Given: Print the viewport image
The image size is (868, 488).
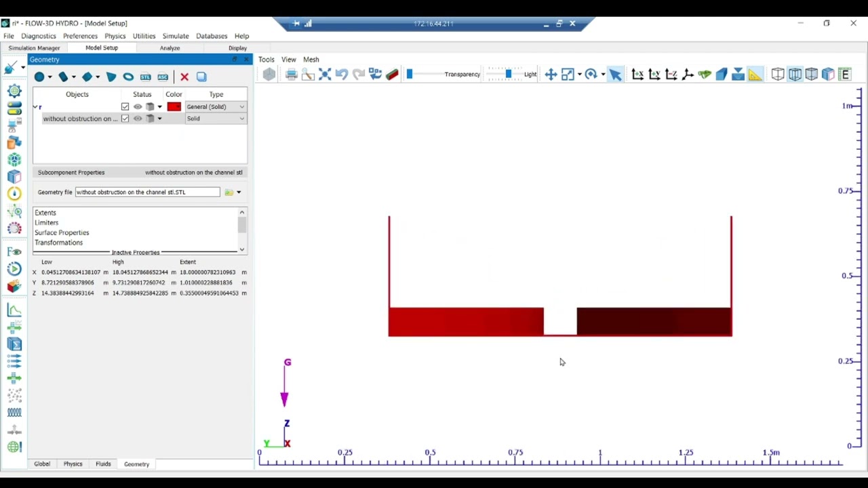Looking at the screenshot, I should pyautogui.click(x=292, y=75).
